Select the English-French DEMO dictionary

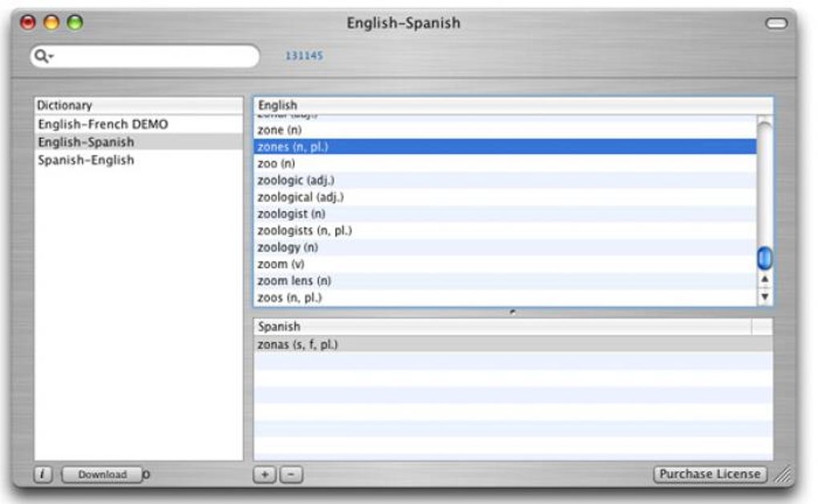coord(103,125)
